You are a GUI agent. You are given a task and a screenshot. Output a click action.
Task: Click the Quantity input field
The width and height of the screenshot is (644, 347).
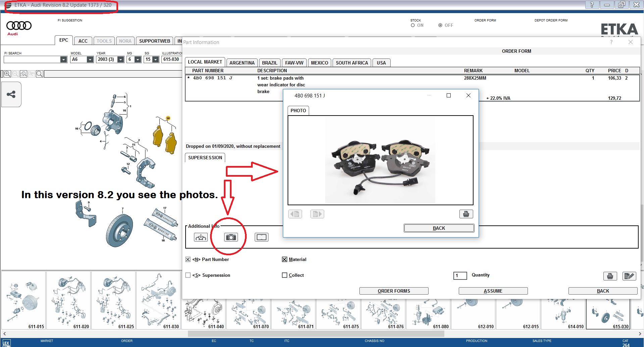(460, 276)
